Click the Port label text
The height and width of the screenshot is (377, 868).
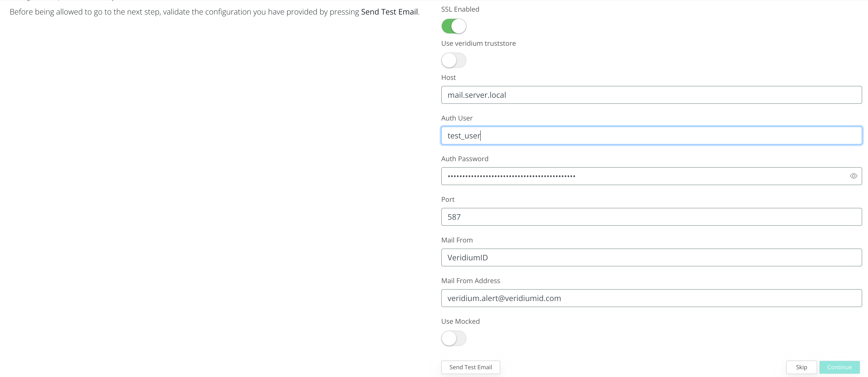[x=448, y=199]
